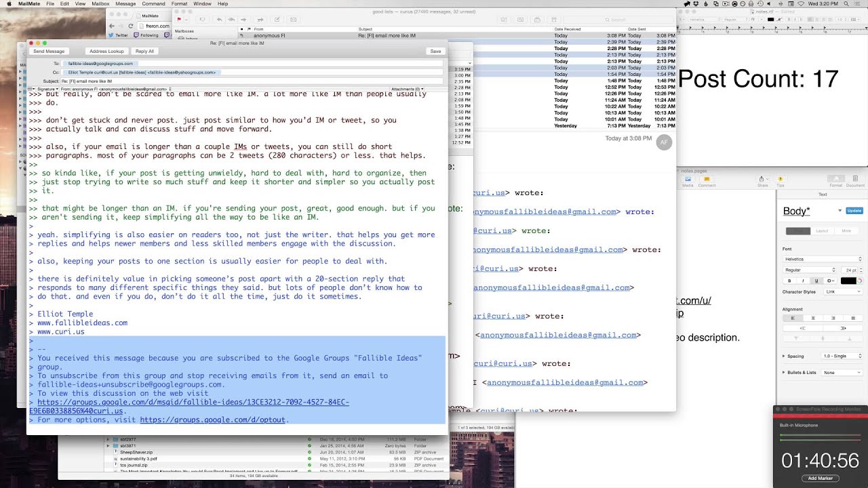Image resolution: width=868 pixels, height=488 pixels.
Task: Expand the Bullets & Lists disclosure triangle
Action: tap(784, 372)
